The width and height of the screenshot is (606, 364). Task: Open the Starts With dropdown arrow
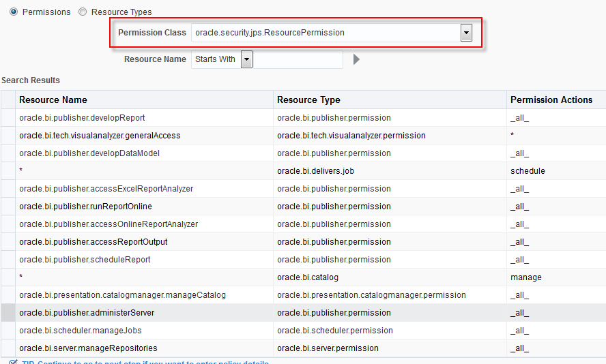tap(246, 59)
